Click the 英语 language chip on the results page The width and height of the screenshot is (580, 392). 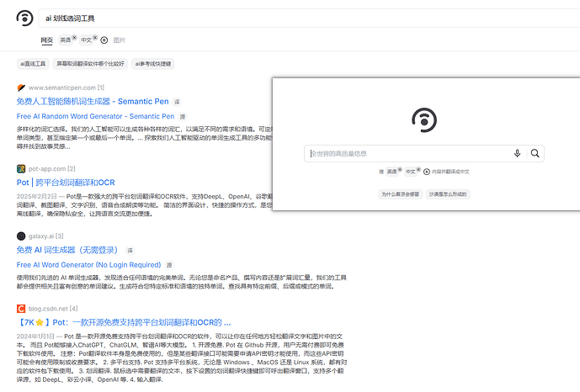tap(66, 40)
